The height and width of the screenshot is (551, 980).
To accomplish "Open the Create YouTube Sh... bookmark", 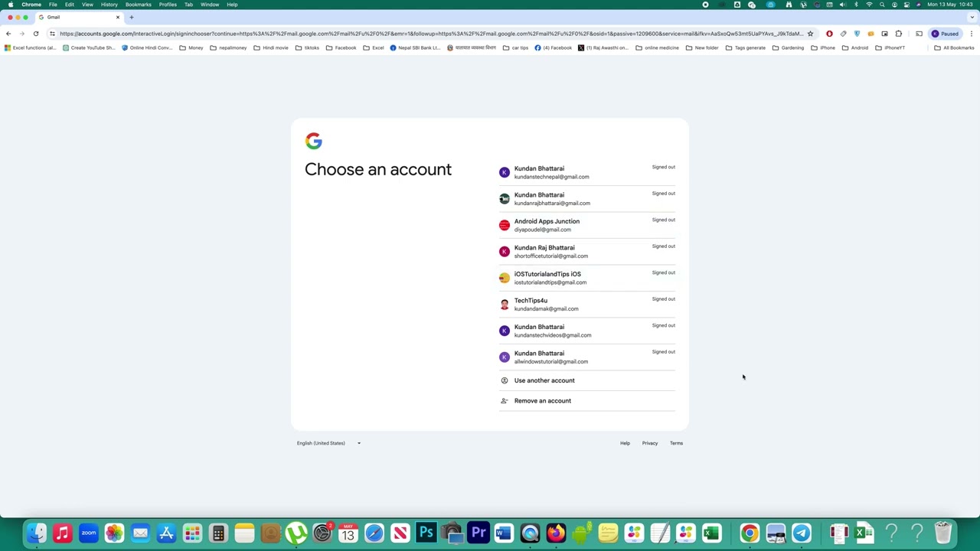I will tap(89, 47).
